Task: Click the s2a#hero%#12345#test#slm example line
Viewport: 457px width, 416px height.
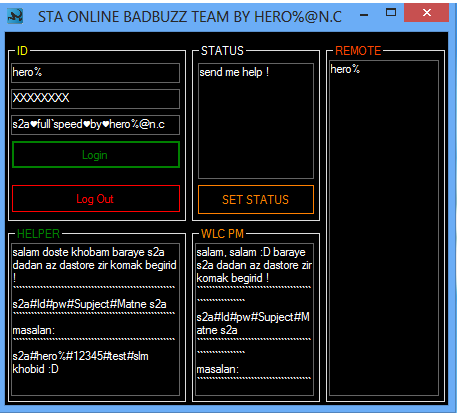Action: point(81,356)
